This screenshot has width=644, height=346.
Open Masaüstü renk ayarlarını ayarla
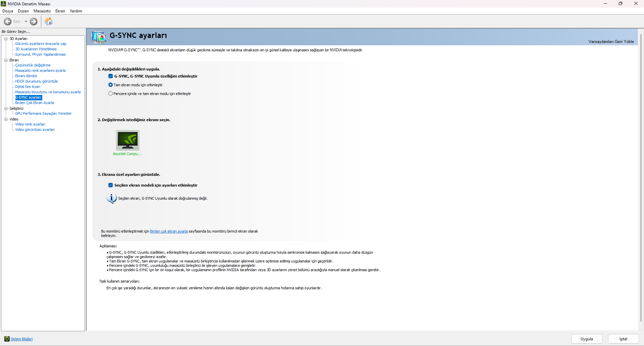pyautogui.click(x=40, y=70)
